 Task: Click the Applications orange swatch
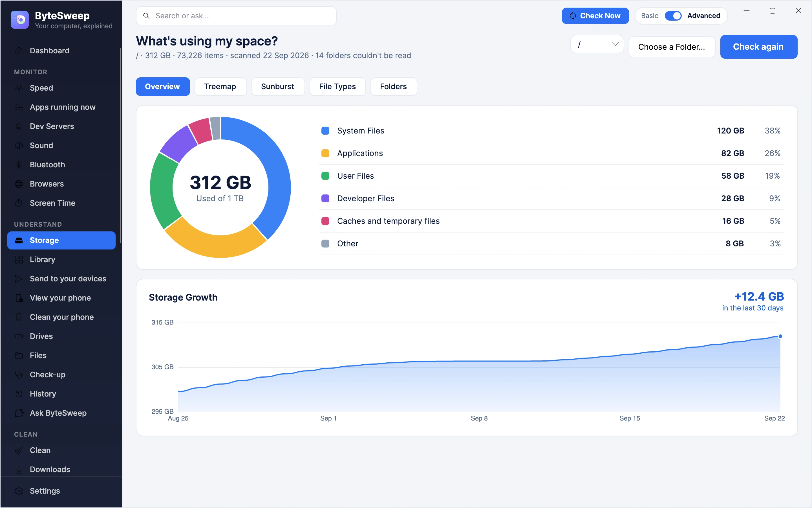point(325,153)
